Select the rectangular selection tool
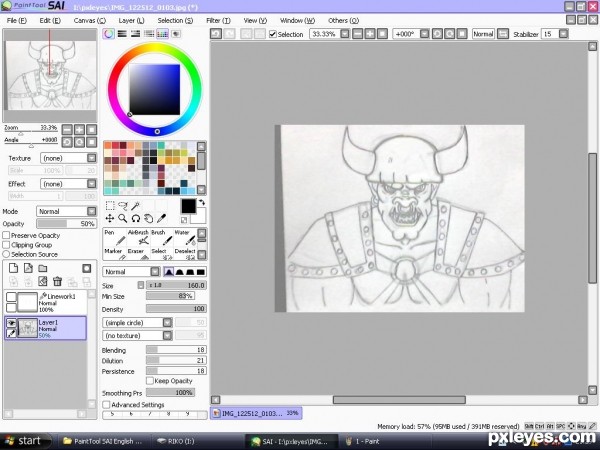 pyautogui.click(x=110, y=206)
